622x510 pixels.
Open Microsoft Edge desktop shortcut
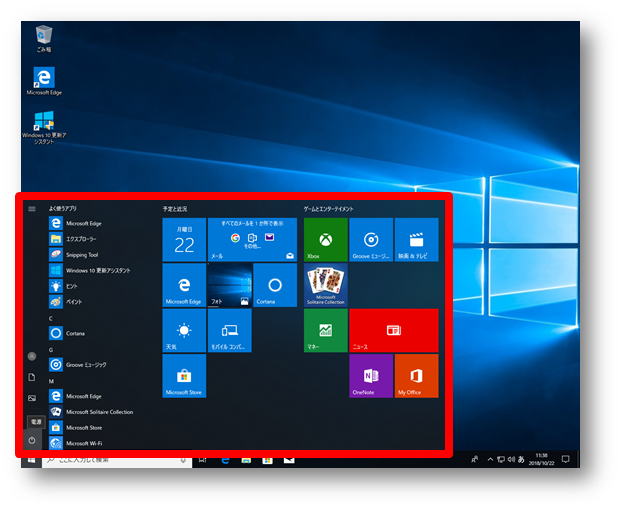coord(44,81)
